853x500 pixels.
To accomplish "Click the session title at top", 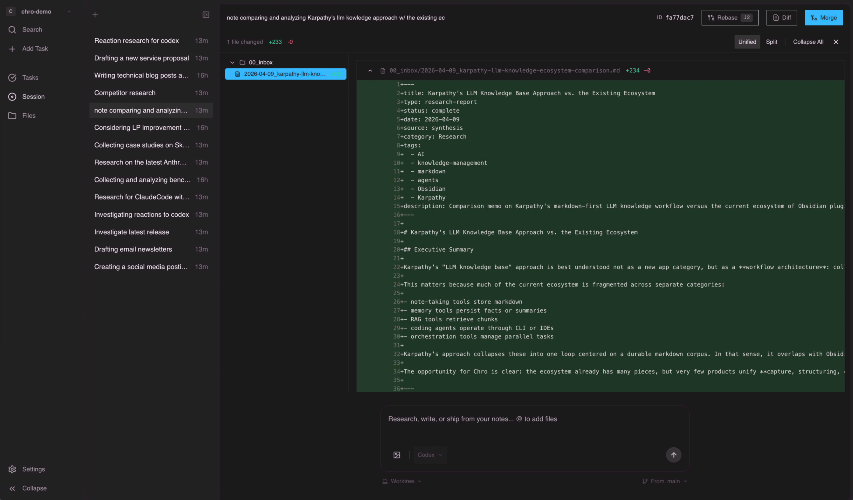I will point(335,18).
